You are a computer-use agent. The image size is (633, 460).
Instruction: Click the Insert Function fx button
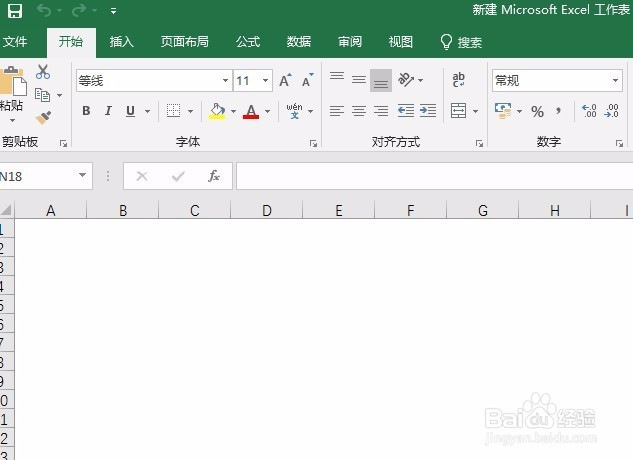214,176
